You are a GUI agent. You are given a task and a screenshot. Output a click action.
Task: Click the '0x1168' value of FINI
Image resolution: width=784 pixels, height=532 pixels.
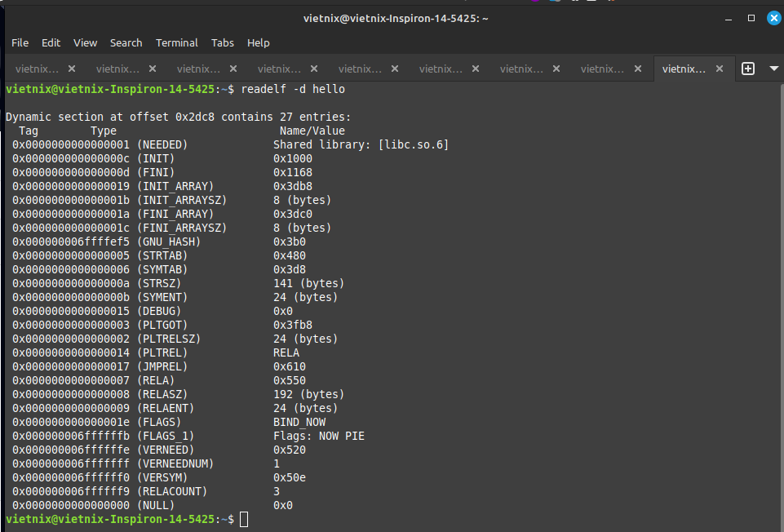[293, 172]
